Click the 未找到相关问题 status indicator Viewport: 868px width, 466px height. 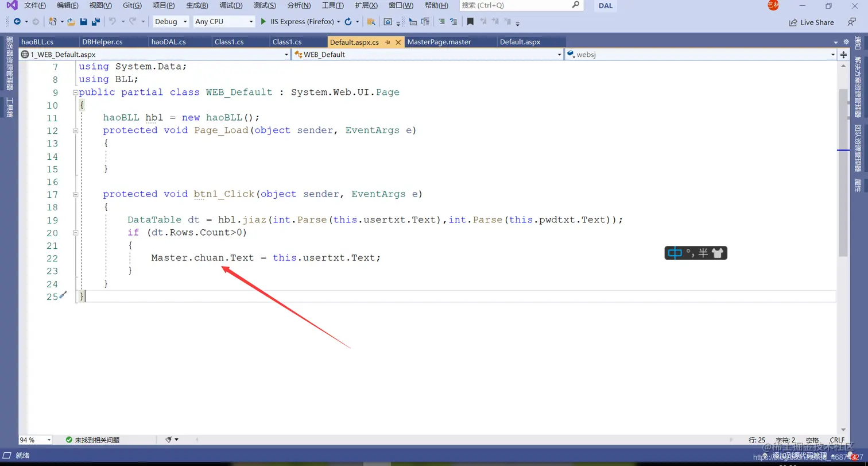(92, 440)
